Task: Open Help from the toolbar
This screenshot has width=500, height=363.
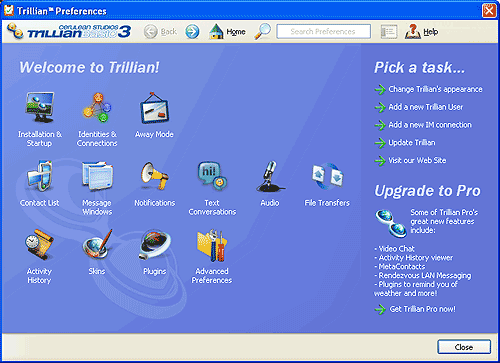Action: (421, 32)
